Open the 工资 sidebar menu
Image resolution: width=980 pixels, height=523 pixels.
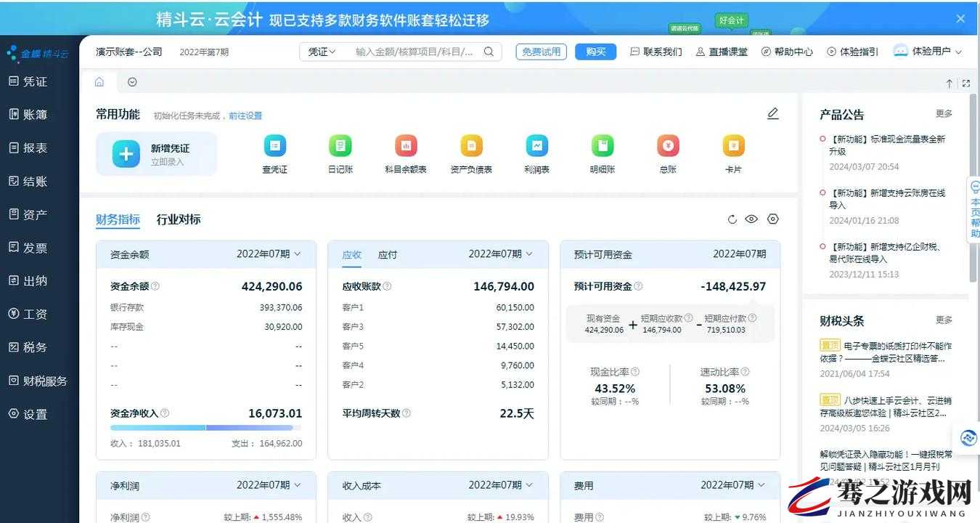28,315
